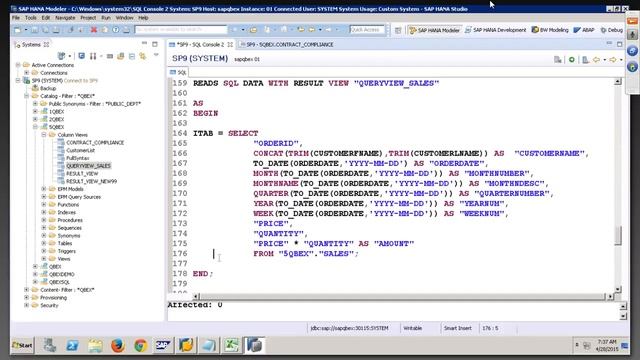Select the Backup node
The image size is (640, 360).
(x=48, y=88)
